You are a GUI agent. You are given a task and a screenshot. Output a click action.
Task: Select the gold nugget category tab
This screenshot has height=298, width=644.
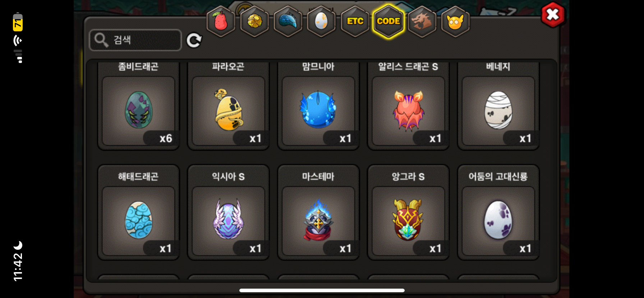pyautogui.click(x=254, y=22)
